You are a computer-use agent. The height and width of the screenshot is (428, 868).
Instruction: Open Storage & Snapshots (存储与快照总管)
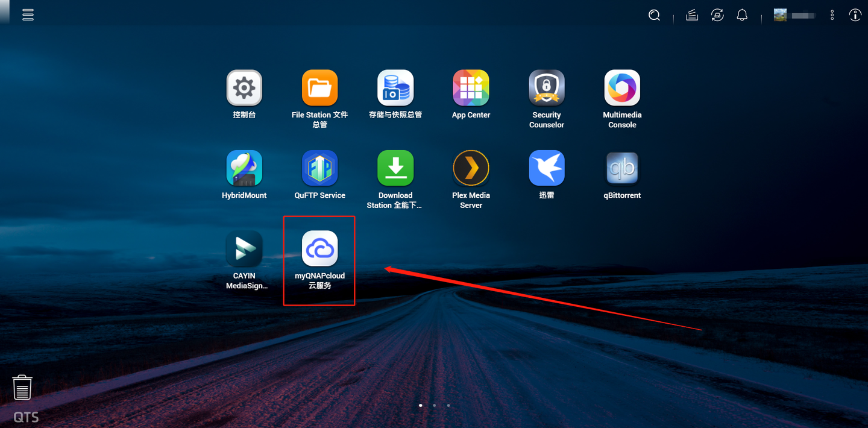395,88
